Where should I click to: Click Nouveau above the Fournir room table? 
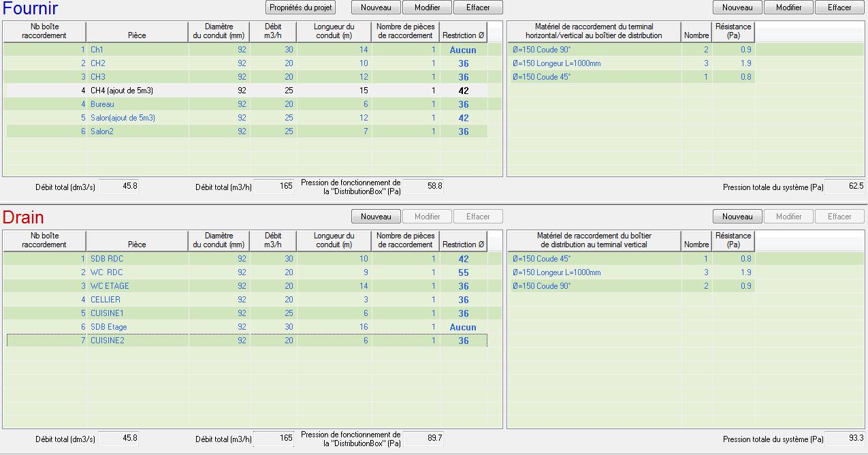[x=376, y=7]
